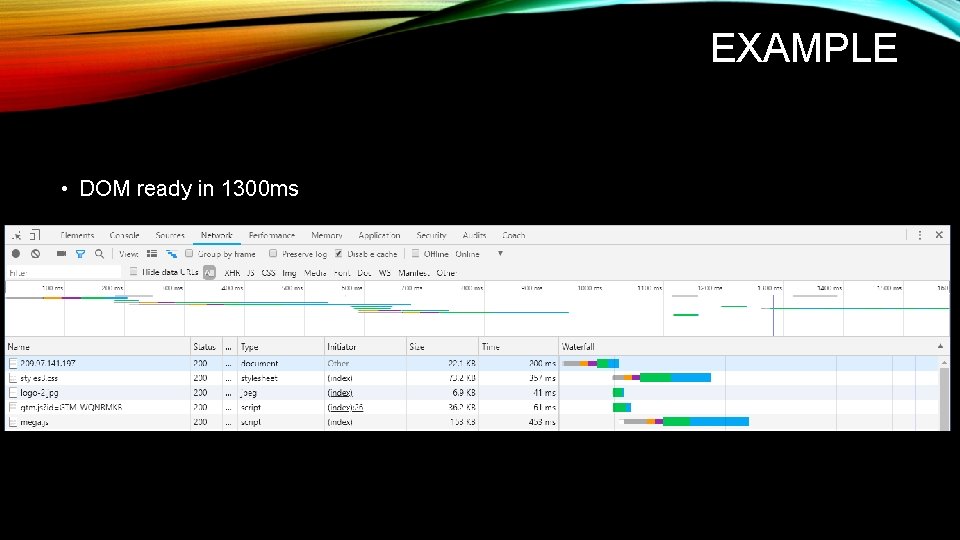960x540 pixels.
Task: Select the large request rows view icon
Action: tap(152, 253)
